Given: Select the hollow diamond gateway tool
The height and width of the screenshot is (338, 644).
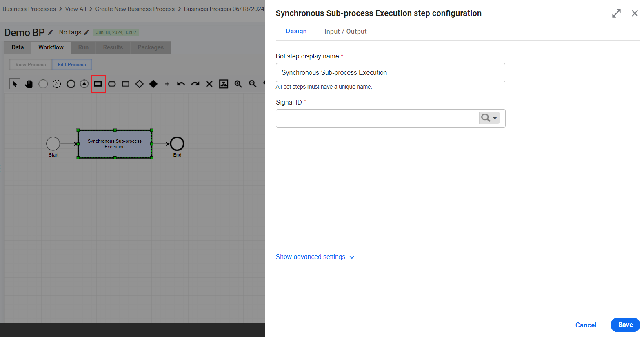Looking at the screenshot, I should (x=140, y=84).
